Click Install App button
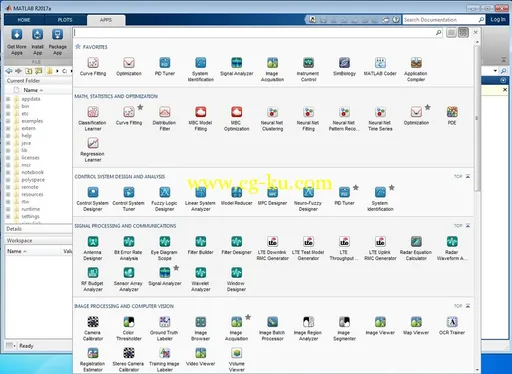Viewport: 512px width, 374px height. coord(37,42)
